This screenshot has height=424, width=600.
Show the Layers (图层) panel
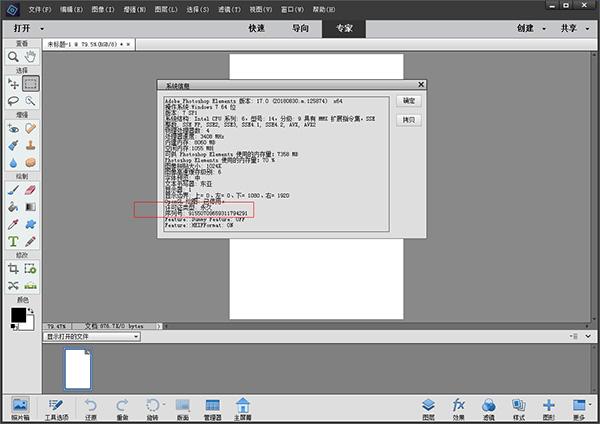428,409
